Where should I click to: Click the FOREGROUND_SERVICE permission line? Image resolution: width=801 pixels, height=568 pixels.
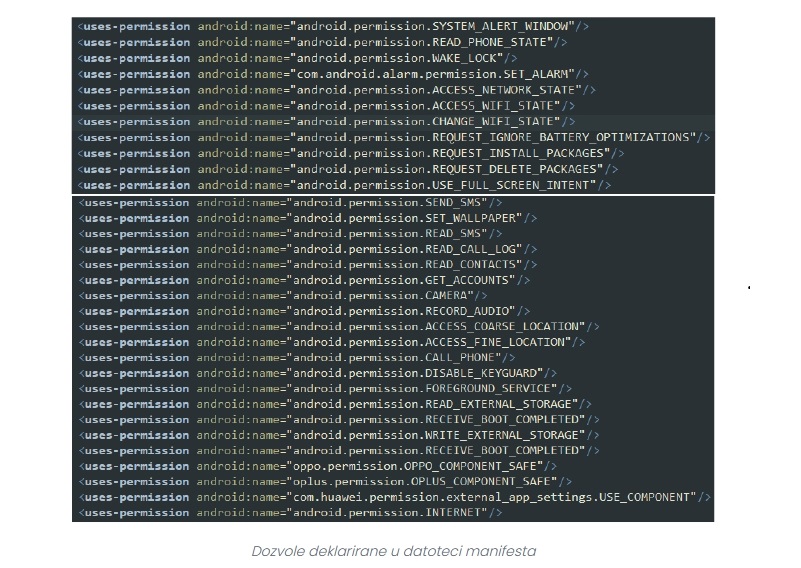tap(325, 389)
